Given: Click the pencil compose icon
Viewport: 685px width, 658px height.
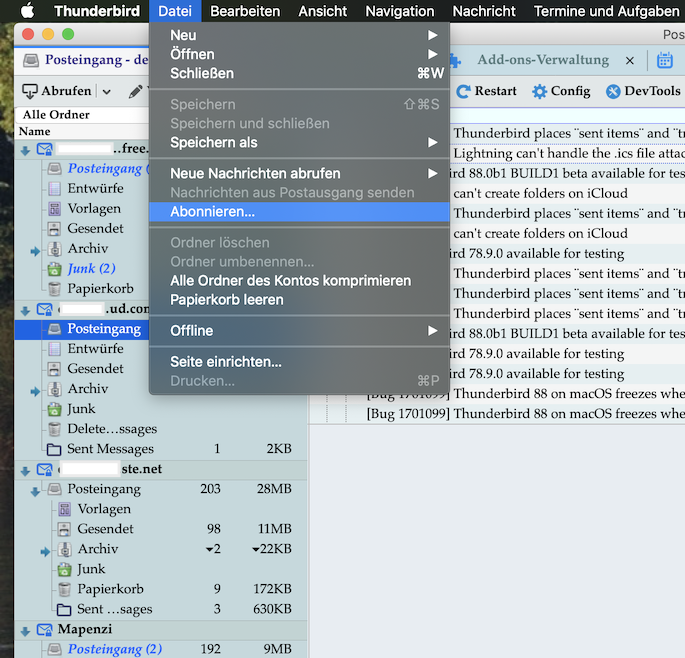Looking at the screenshot, I should click(x=135, y=91).
